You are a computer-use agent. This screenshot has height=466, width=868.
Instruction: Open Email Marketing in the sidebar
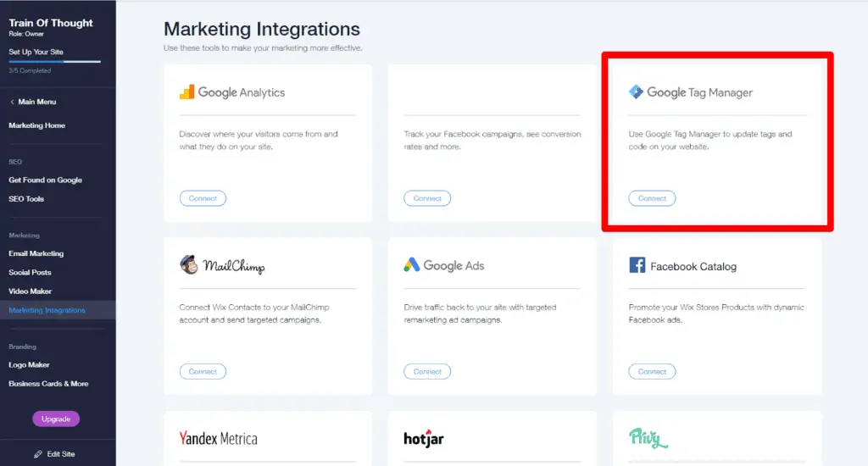36,253
